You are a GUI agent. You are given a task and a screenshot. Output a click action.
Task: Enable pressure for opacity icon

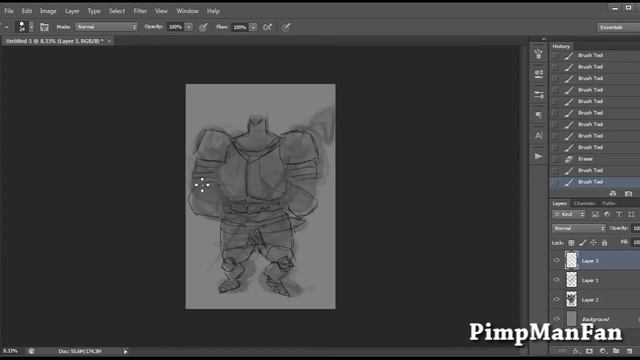click(203, 27)
